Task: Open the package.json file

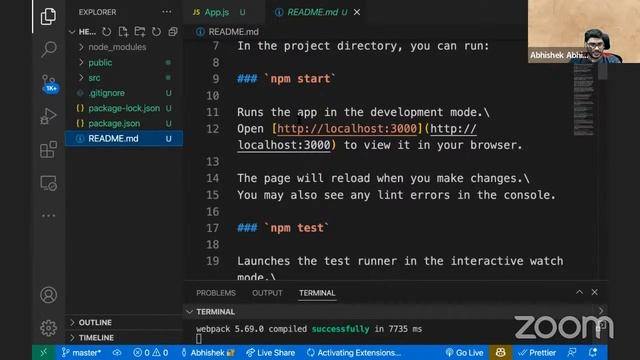Action: [124, 123]
